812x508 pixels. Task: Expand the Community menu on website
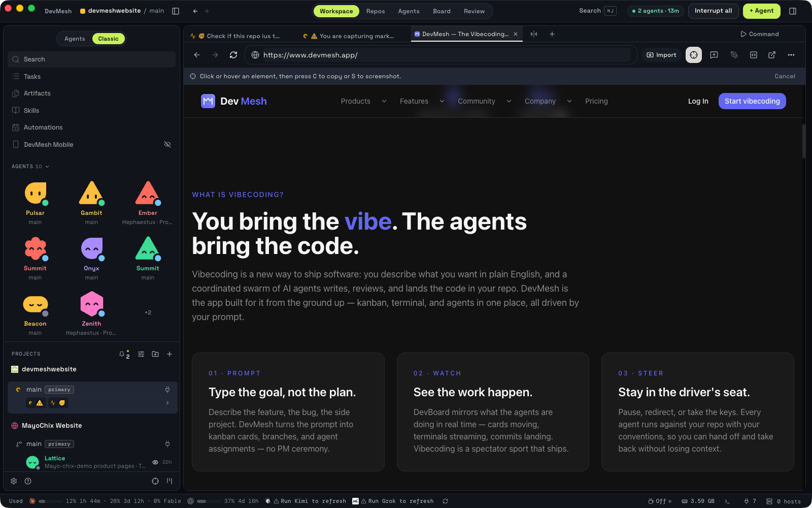pos(484,101)
